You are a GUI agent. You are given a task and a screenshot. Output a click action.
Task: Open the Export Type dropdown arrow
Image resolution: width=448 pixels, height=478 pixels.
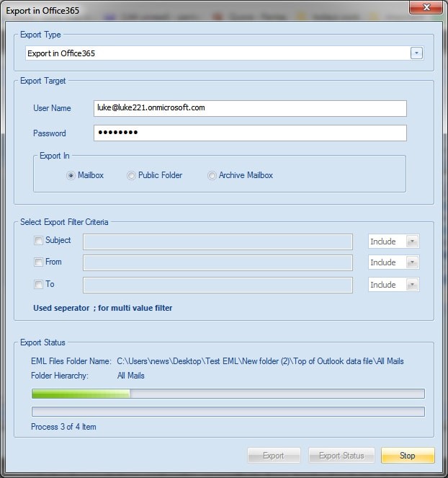click(416, 53)
